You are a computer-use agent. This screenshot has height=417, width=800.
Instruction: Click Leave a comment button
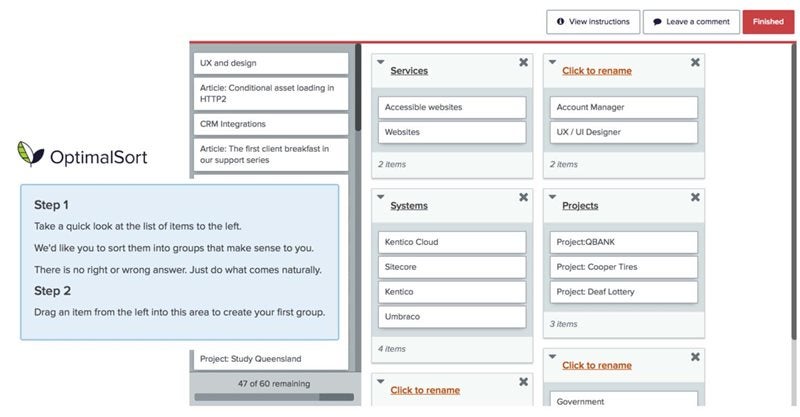691,21
